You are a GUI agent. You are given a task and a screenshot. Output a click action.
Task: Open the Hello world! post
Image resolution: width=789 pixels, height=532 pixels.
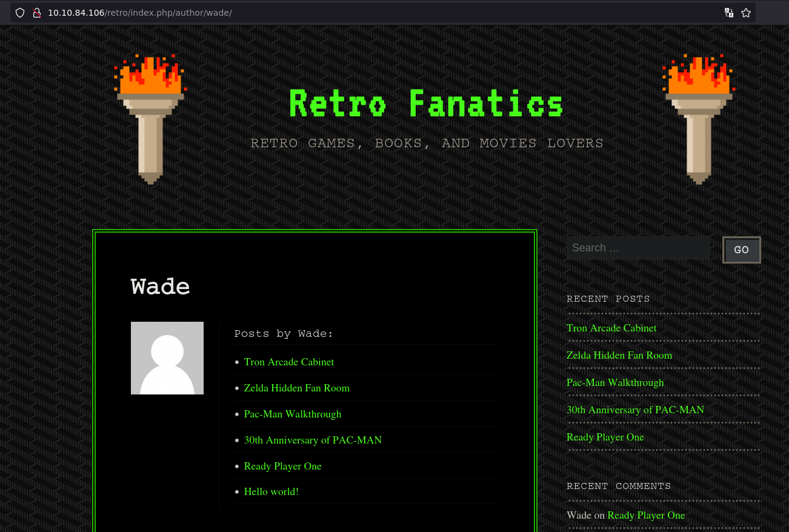click(x=271, y=491)
